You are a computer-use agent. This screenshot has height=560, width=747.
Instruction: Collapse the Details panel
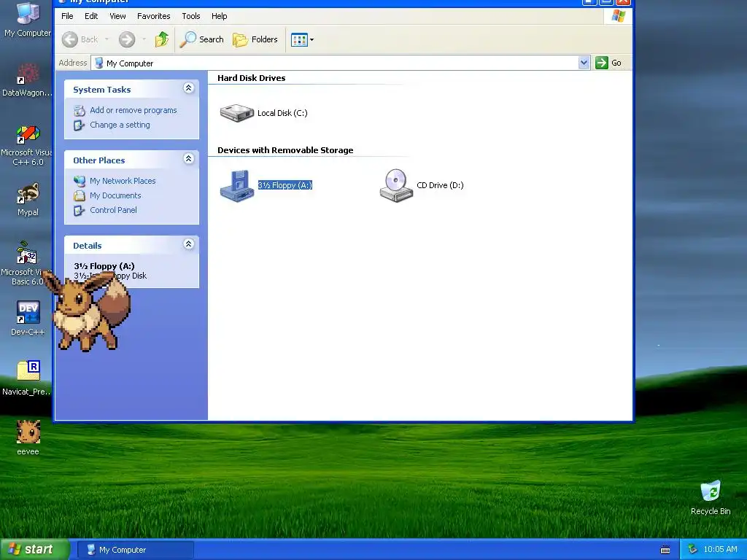pyautogui.click(x=189, y=244)
